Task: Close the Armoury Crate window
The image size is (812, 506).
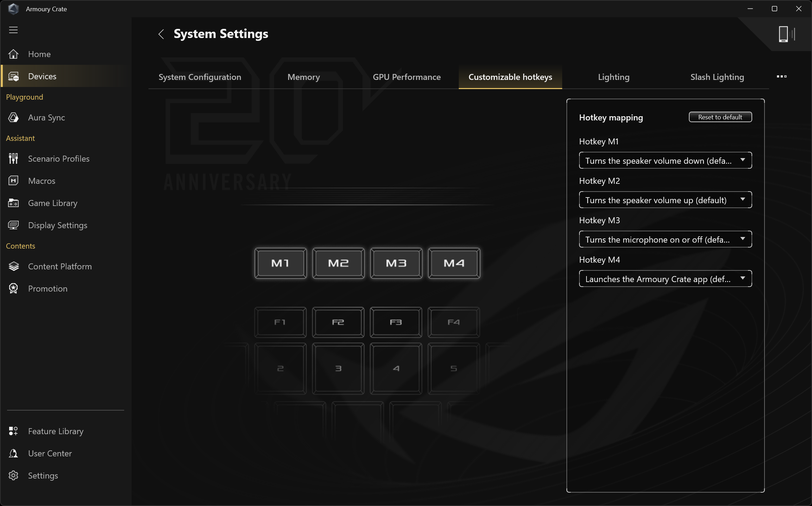Action: click(799, 9)
